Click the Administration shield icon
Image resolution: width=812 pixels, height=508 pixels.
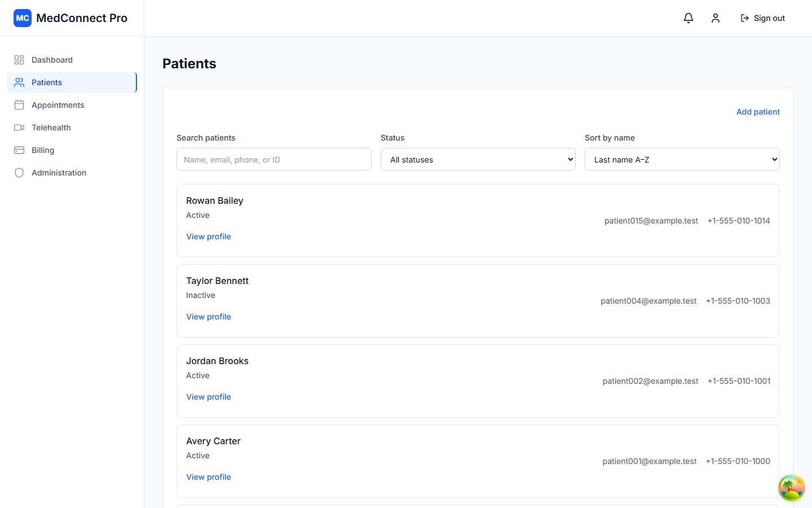click(19, 173)
